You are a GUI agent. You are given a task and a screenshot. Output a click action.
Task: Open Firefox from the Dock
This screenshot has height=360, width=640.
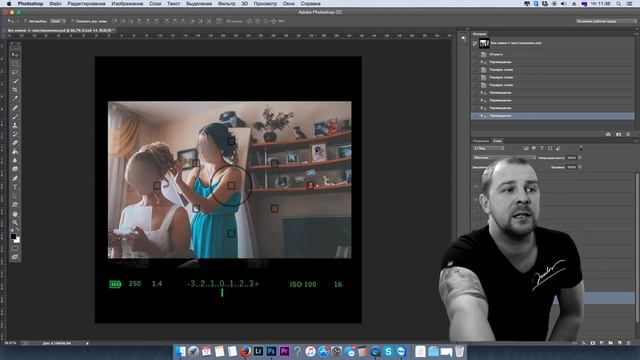pyautogui.click(x=245, y=351)
